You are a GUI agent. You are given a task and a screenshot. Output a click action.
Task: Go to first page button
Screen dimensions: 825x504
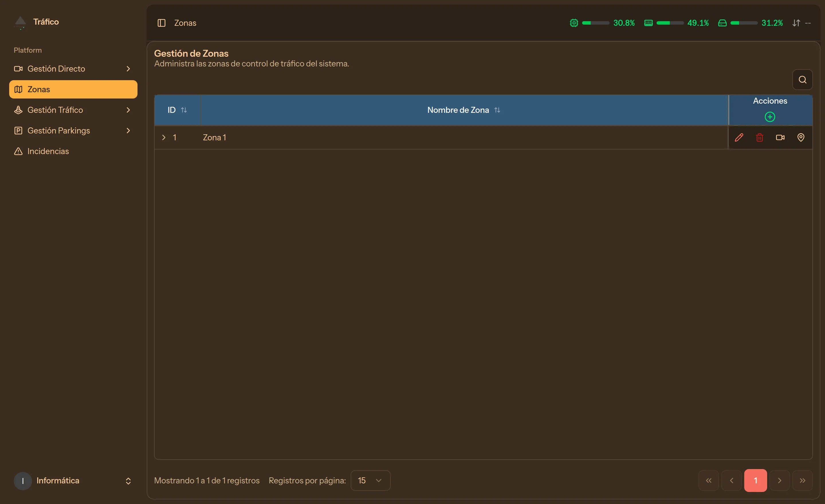tap(708, 480)
